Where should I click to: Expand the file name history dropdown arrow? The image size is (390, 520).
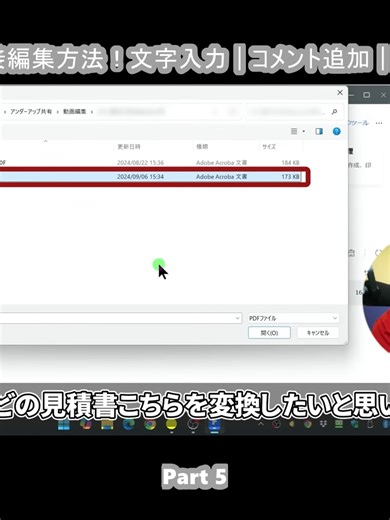[x=237, y=318]
